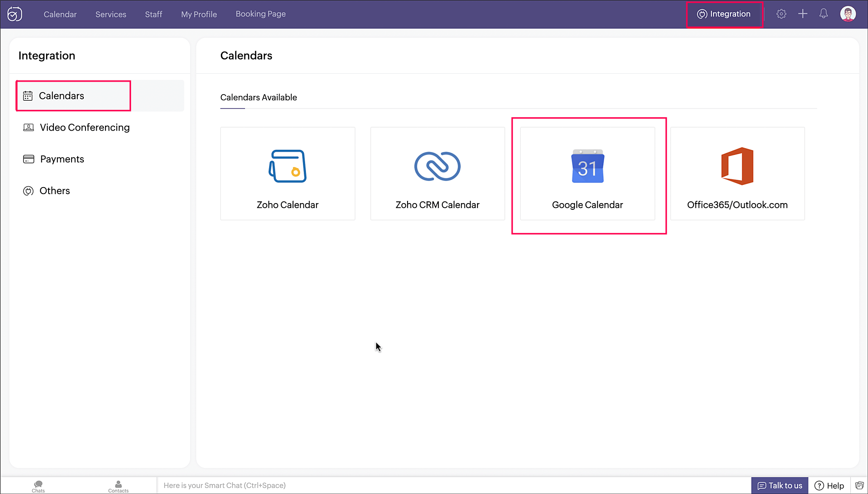Open Zoho CRM Calendar integration label

[x=437, y=205]
